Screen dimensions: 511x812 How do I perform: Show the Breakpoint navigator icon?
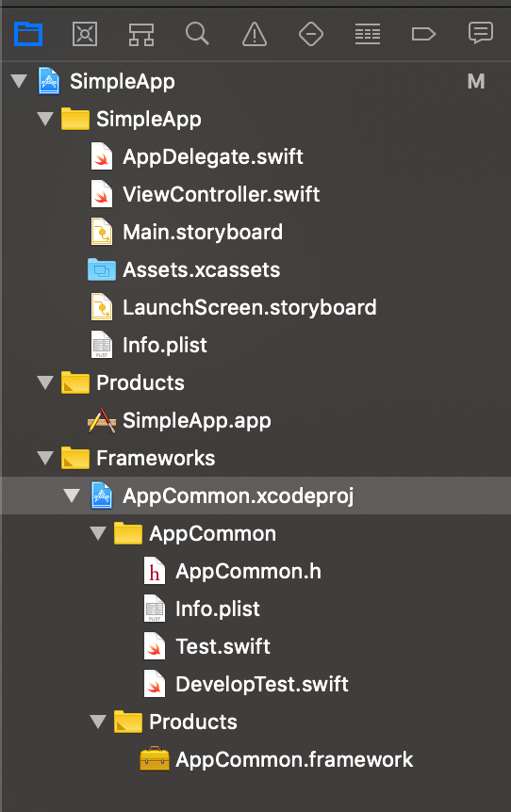pos(423,35)
